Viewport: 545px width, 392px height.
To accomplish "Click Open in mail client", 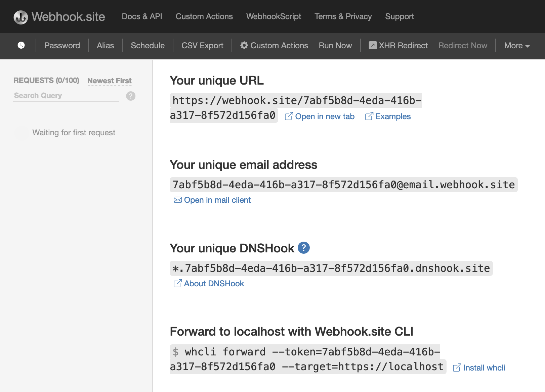I will click(217, 200).
